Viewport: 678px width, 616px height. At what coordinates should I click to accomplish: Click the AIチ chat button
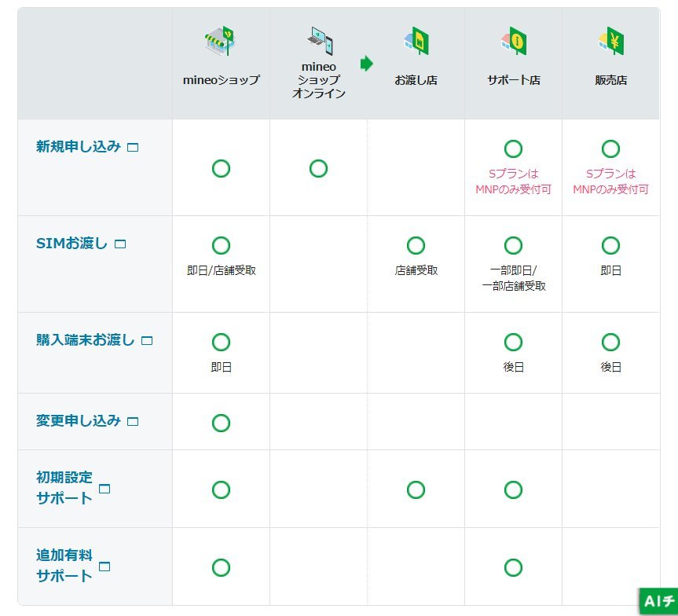[658, 601]
